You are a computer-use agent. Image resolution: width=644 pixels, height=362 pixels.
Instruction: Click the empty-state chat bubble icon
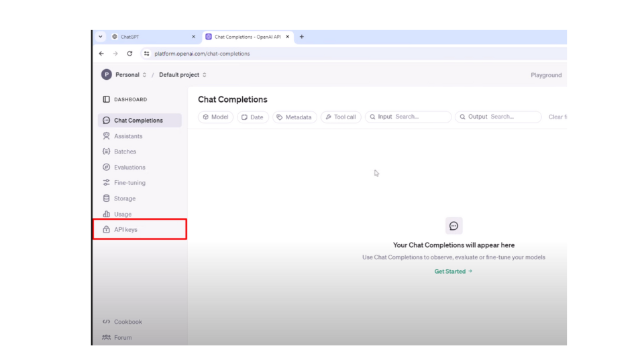coord(454,226)
